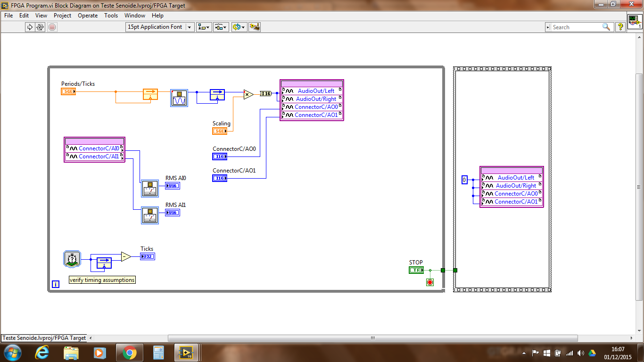The height and width of the screenshot is (362, 644).
Task: Click AudioOut/Left in the sequence frame I/O node
Action: [x=512, y=178]
